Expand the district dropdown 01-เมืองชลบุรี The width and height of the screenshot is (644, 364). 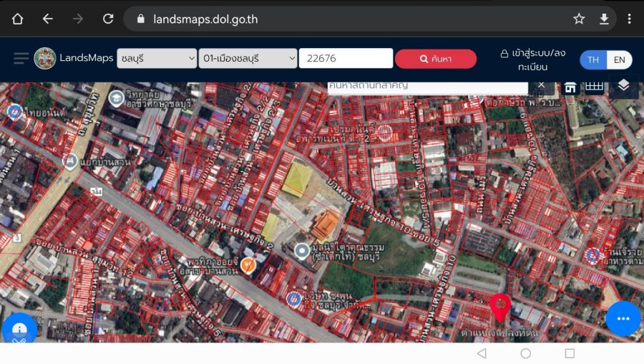pyautogui.click(x=248, y=58)
